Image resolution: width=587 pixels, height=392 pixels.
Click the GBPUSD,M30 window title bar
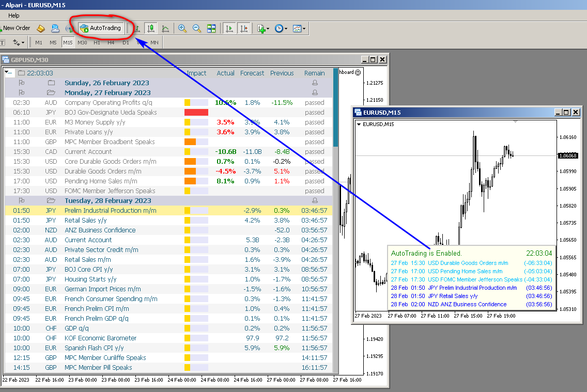click(181, 60)
